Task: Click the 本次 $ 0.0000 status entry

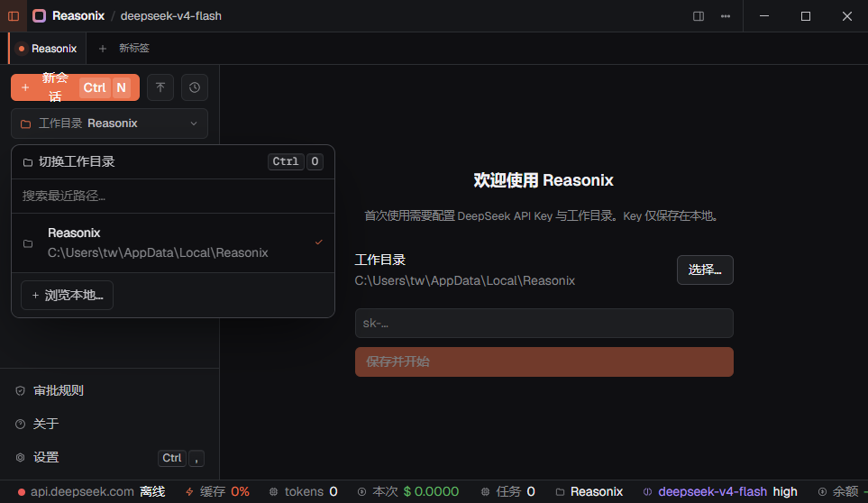Action: 408,491
